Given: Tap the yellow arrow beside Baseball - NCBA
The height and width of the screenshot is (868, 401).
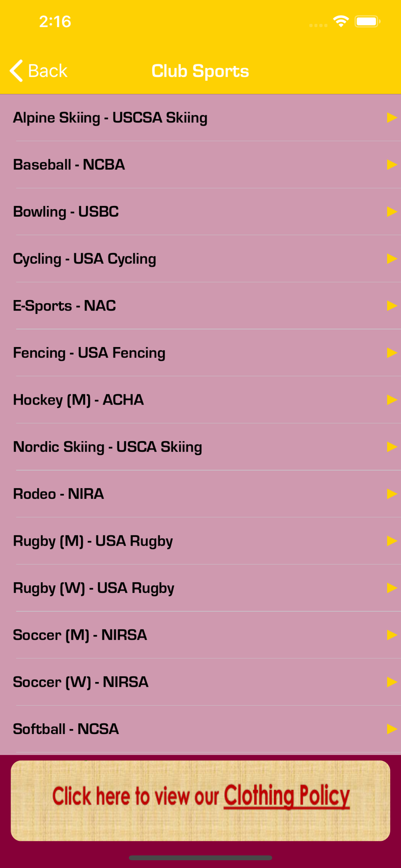Looking at the screenshot, I should (x=392, y=165).
